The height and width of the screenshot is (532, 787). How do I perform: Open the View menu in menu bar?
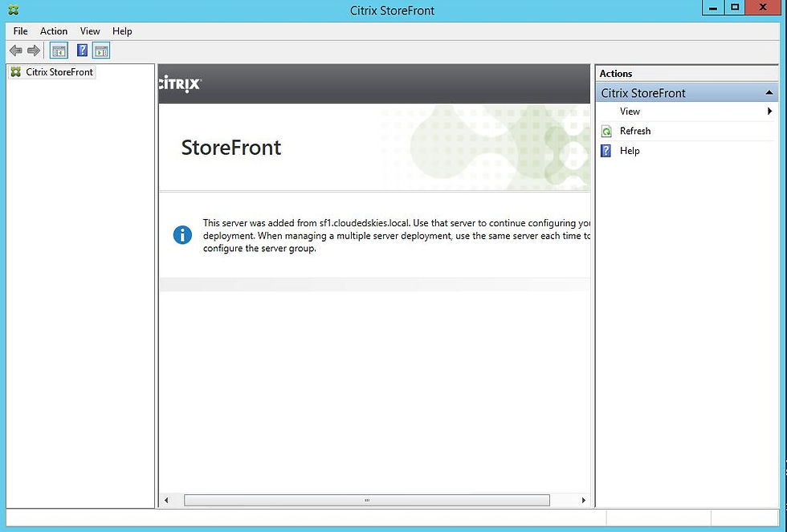coord(90,31)
